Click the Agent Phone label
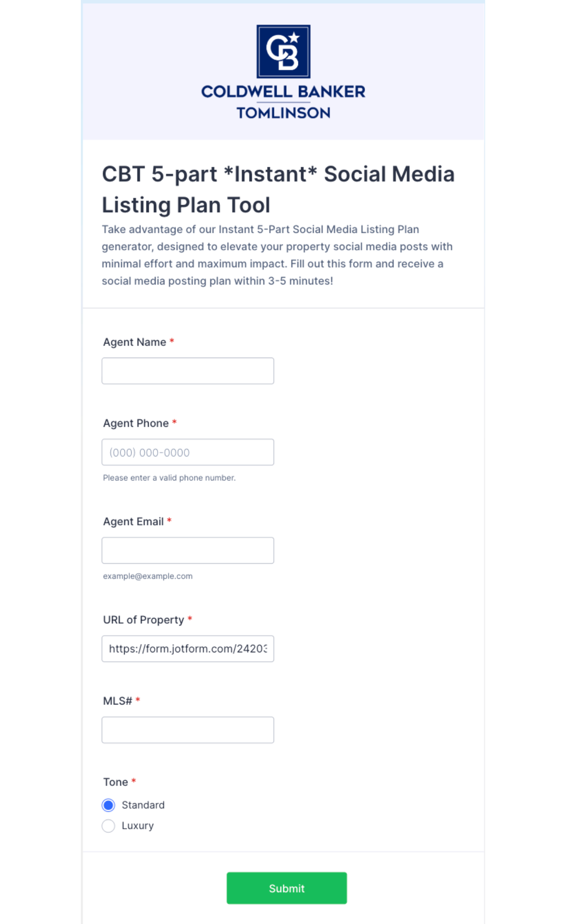This screenshot has height=924, width=566. coord(136,424)
